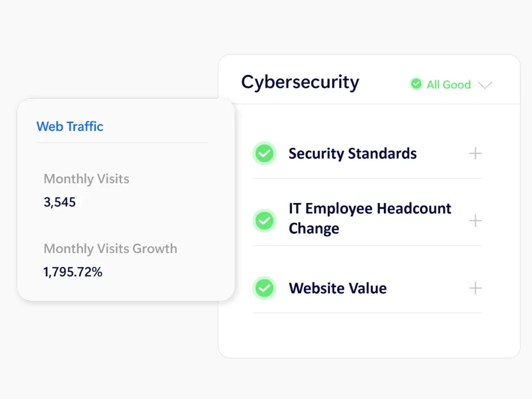The width and height of the screenshot is (532, 399).
Task: Click the IT Employee Headcount Change check icon
Action: pyautogui.click(x=264, y=220)
